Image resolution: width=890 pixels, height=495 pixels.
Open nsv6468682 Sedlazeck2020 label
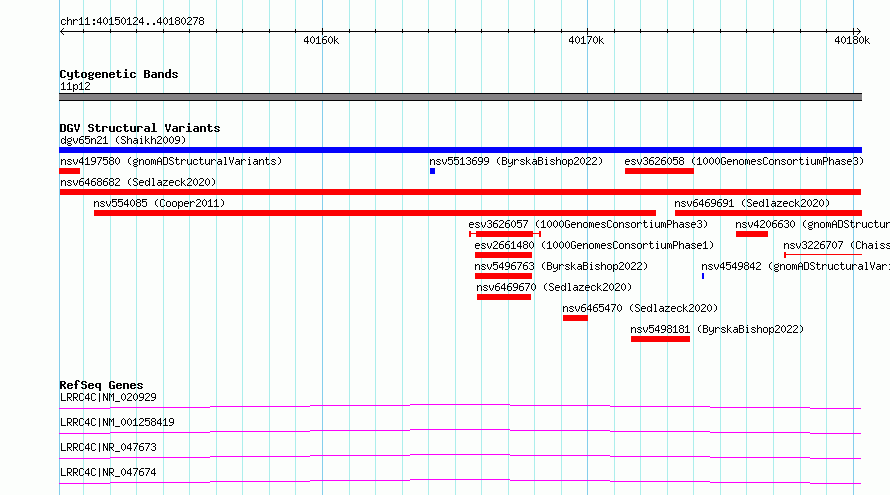[138, 182]
